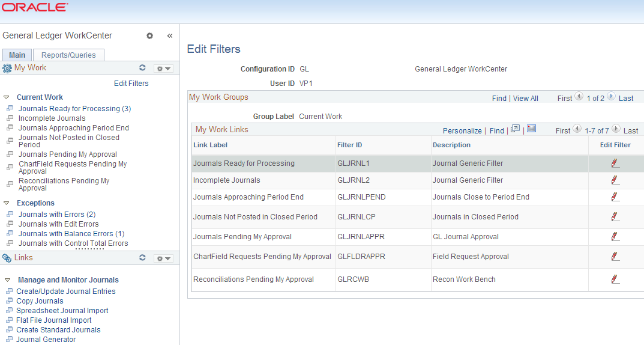Click the My Work pagelet gear-people icon
This screenshot has width=644, height=345.
point(7,69)
